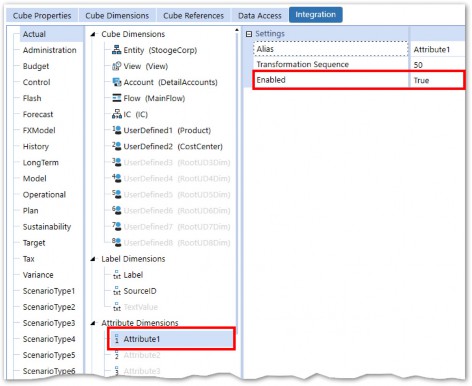Select Entity (StoogeCorp) dimension row
472x386 pixels.
click(x=155, y=50)
